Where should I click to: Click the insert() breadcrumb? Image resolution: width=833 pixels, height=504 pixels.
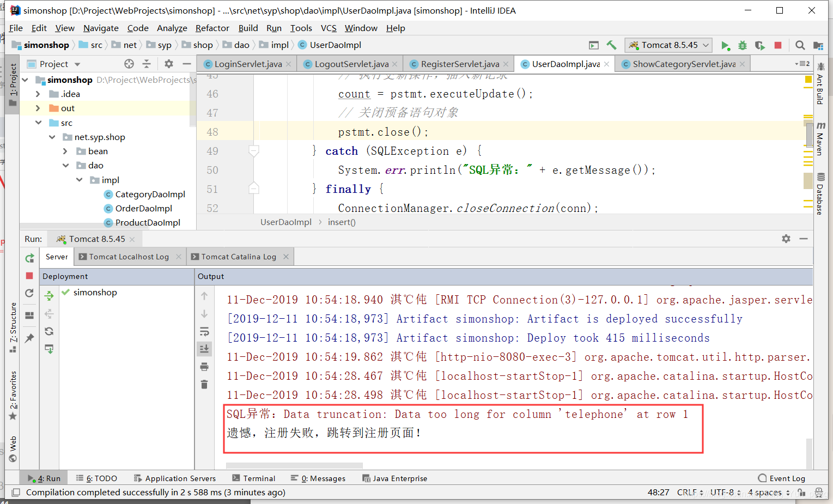[342, 222]
